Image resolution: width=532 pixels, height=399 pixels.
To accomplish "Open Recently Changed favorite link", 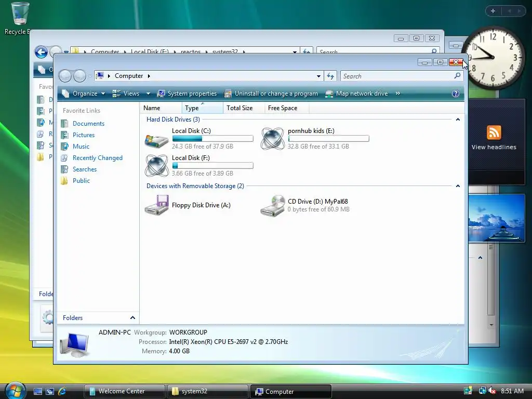I will [97, 158].
